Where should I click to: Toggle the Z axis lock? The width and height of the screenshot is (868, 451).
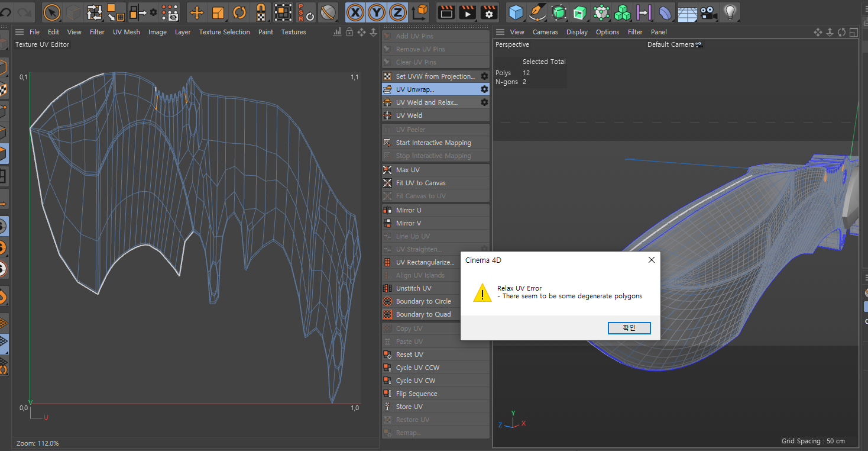(398, 12)
